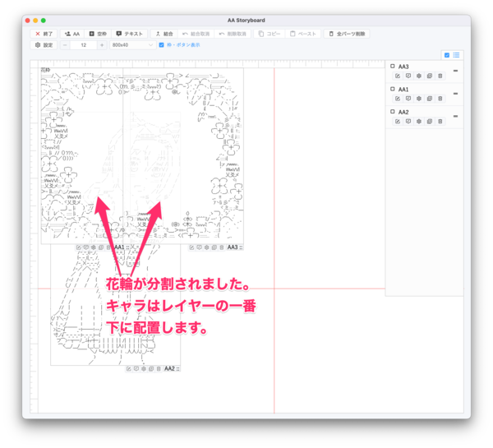
Task: Check the AA1 layer checkbox
Action: pyautogui.click(x=393, y=89)
